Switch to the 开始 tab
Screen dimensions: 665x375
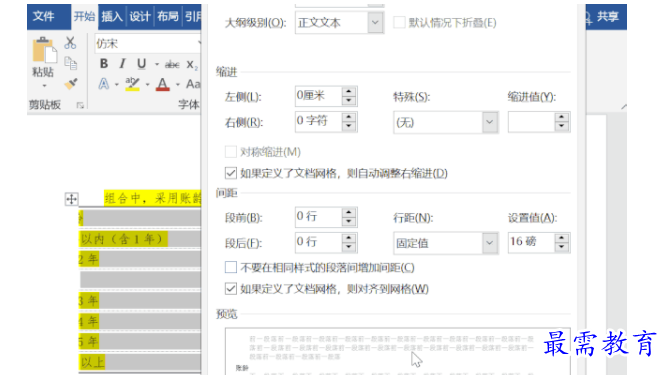coord(84,17)
